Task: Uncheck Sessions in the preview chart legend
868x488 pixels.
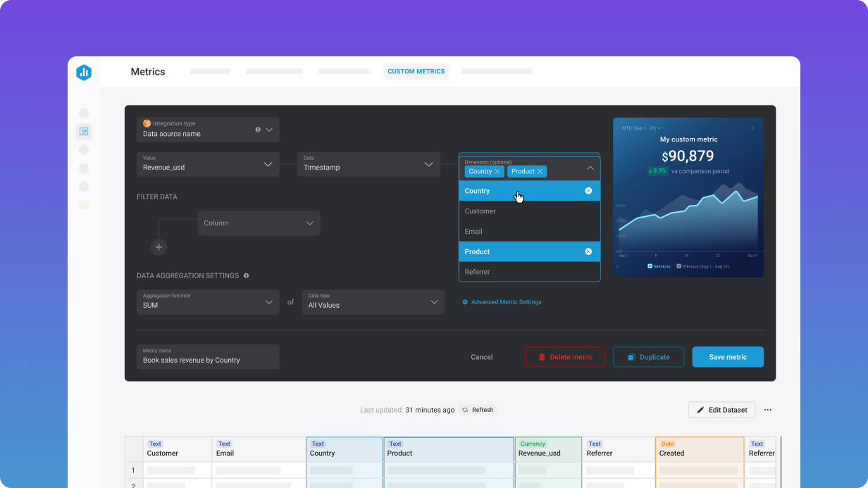Action: (x=650, y=265)
